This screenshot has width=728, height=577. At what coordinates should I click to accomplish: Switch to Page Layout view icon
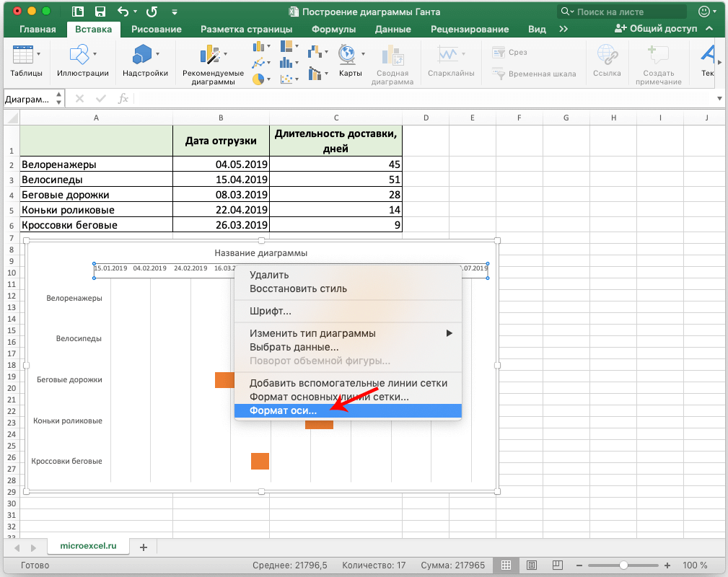(x=532, y=565)
